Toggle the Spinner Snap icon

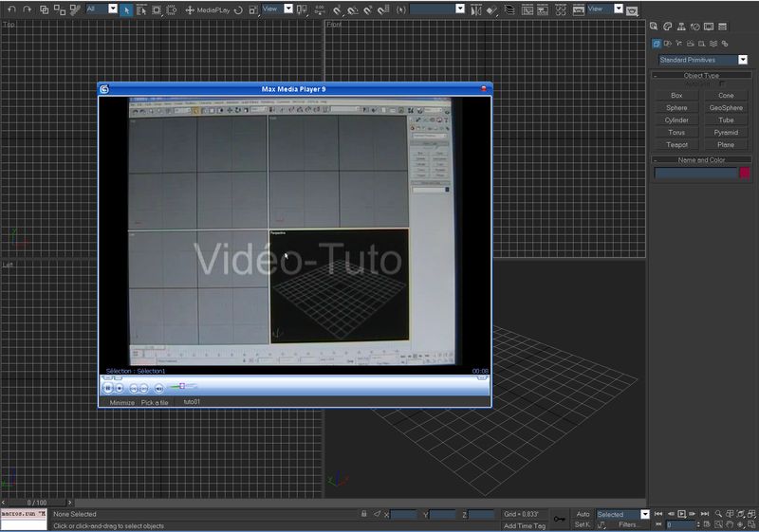click(x=383, y=9)
